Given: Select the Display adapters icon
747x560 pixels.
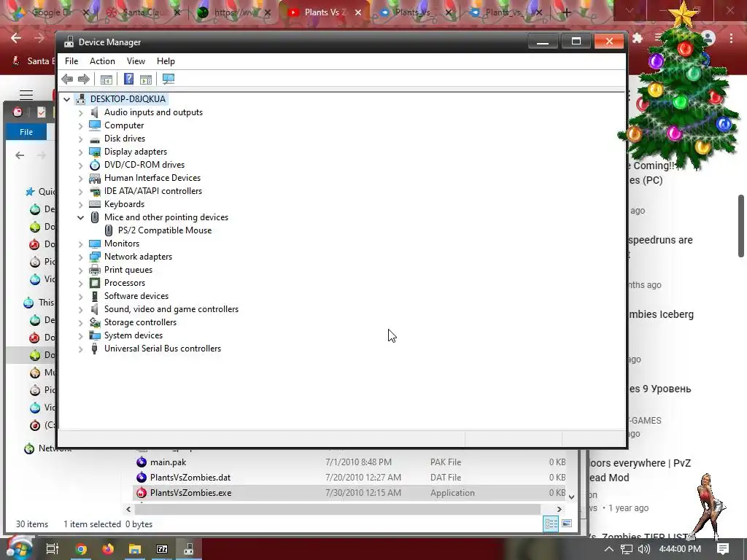Looking at the screenshot, I should [95, 152].
